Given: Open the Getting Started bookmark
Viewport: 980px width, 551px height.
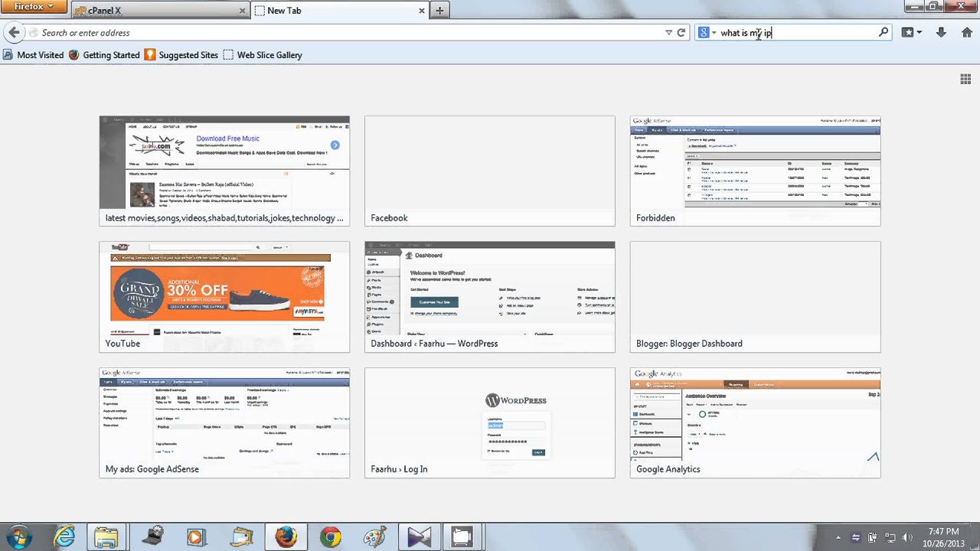Looking at the screenshot, I should pos(104,55).
